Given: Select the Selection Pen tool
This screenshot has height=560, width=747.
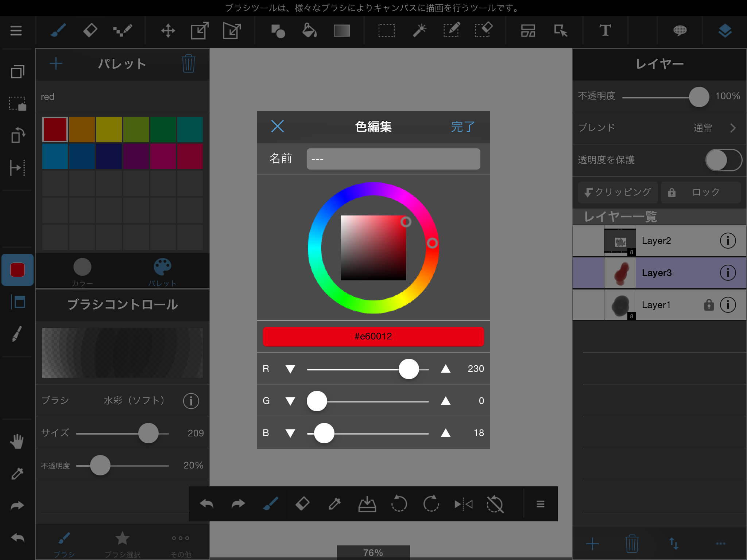Looking at the screenshot, I should pos(451,30).
